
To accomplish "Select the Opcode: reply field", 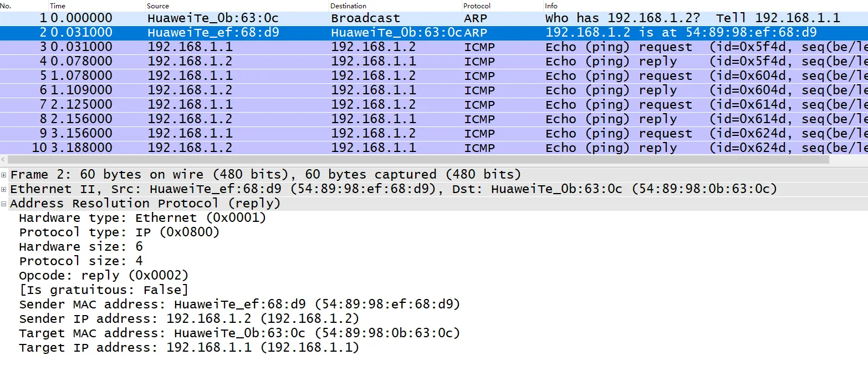I will (x=104, y=276).
